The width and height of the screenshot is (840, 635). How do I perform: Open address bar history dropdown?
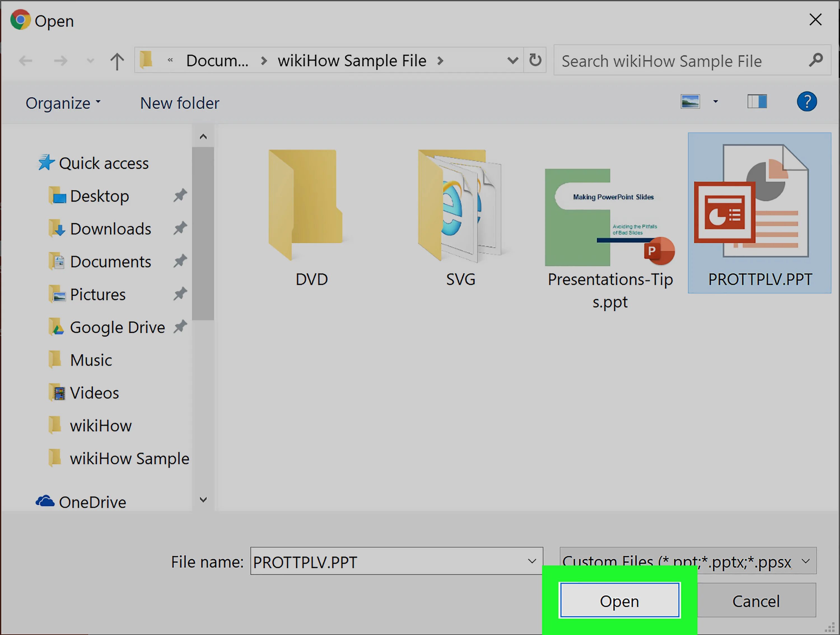coord(513,60)
